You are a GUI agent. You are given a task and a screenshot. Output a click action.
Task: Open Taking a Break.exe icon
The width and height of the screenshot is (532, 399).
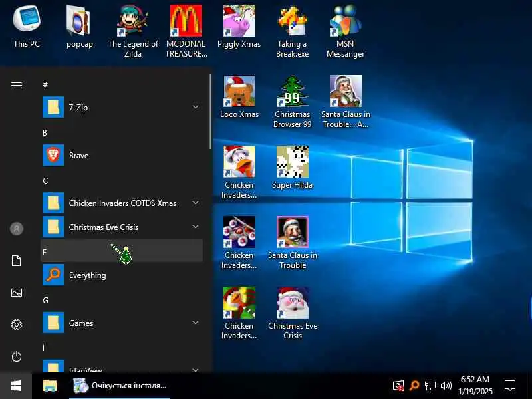[292, 31]
